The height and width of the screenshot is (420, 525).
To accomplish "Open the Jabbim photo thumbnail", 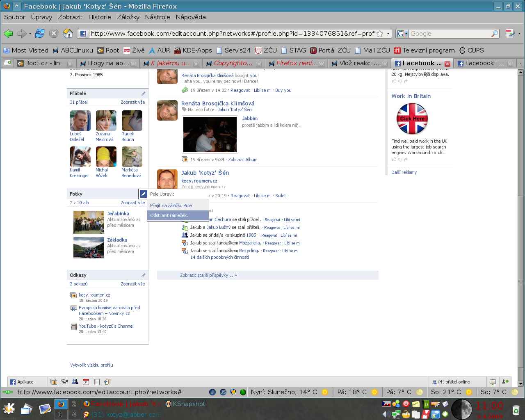I will coord(210,134).
